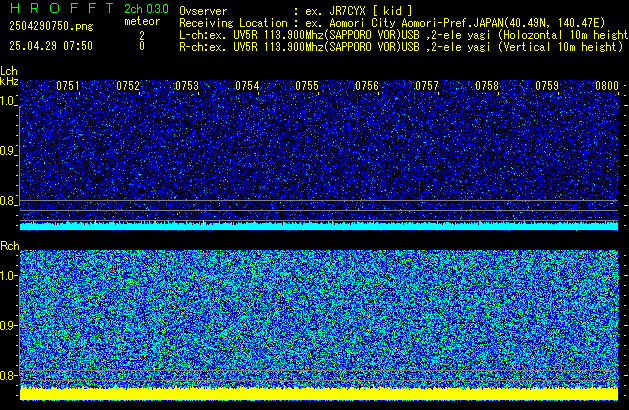This screenshot has height=410, width=629.
Task: Click the date stamp 25.04.29 07:50
Action: pyautogui.click(x=51, y=46)
